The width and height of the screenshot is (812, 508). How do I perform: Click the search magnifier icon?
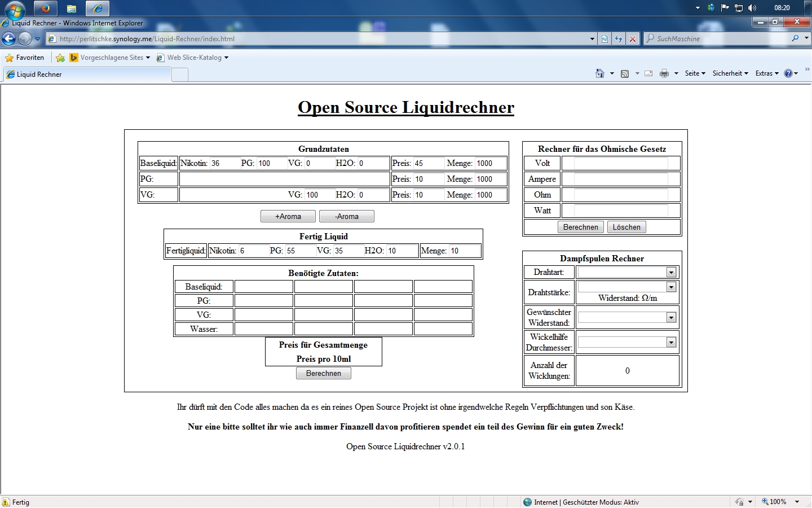pyautogui.click(x=795, y=38)
